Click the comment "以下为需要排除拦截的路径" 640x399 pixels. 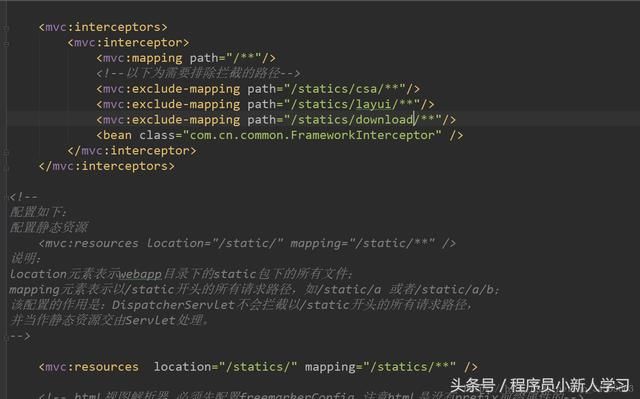203,73
